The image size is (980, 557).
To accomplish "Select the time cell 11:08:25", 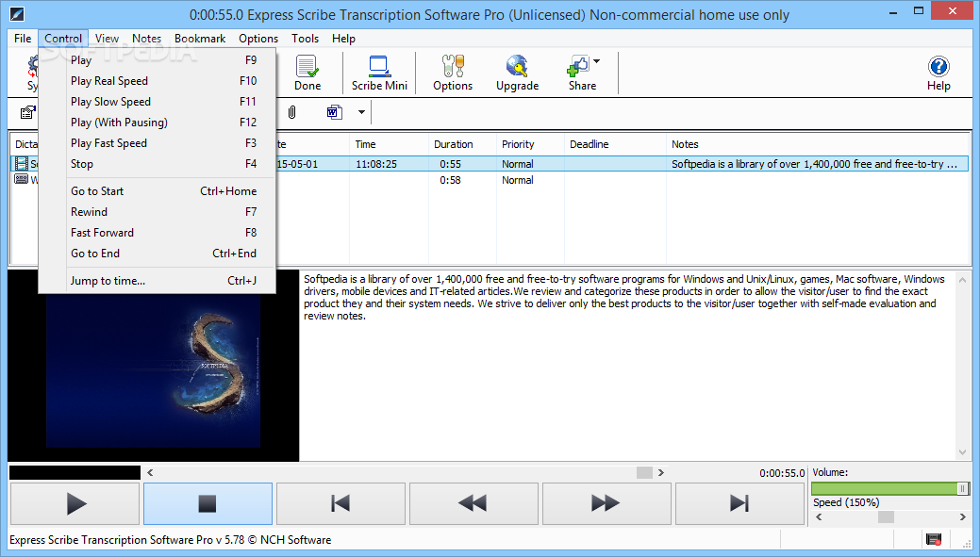I will pos(376,164).
